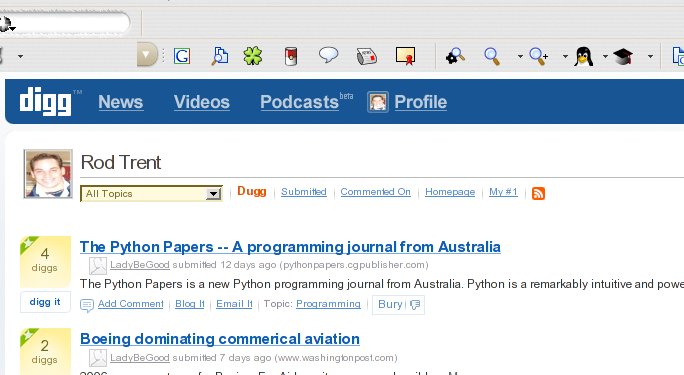Click the document search magnifier icon
Screen dimensions: 684x375
[220, 56]
